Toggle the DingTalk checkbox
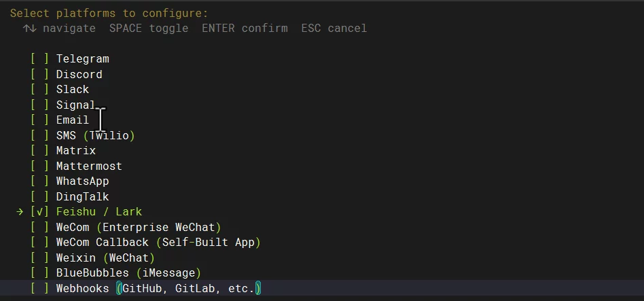This screenshot has width=644, height=301. pos(39,197)
